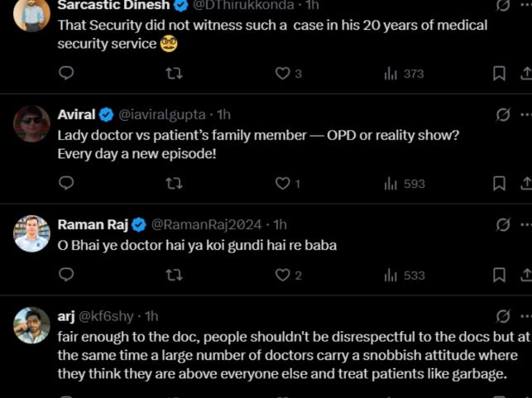Viewport: 532px width, 398px height.
Task: Open Grok icon on Aviral's tweet
Action: tap(502, 115)
